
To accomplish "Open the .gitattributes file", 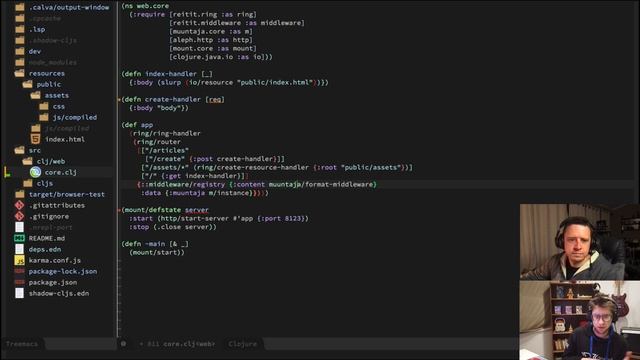I will tap(57, 205).
